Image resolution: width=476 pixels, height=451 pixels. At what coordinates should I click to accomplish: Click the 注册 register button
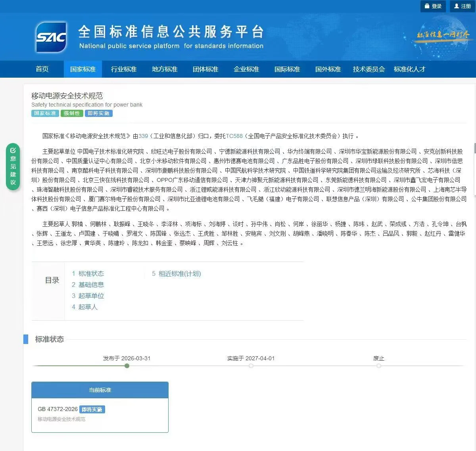coord(462,6)
